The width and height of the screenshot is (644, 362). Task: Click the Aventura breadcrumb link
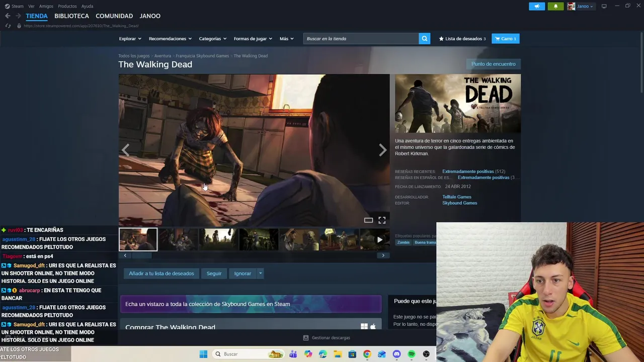point(163,56)
